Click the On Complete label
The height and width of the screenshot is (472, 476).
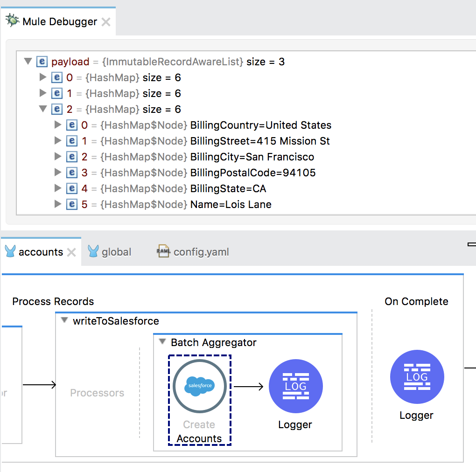(x=416, y=301)
